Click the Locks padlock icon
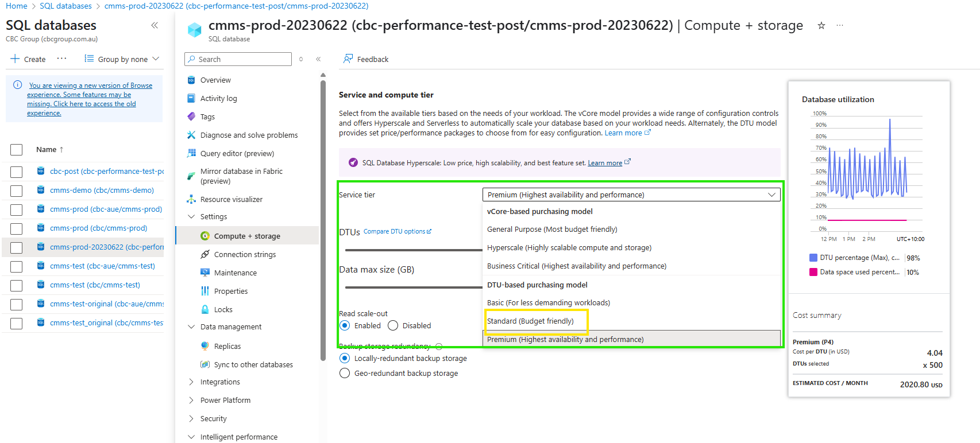Image resolution: width=980 pixels, height=443 pixels. tap(205, 309)
